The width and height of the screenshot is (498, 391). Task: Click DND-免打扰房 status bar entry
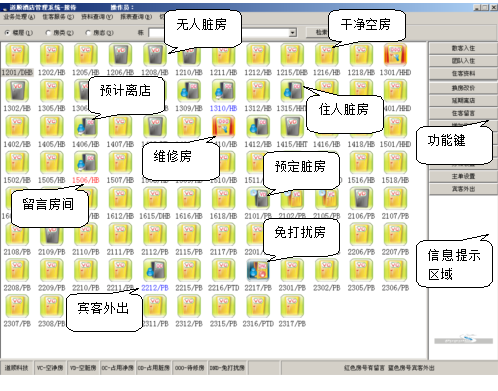coord(227,368)
